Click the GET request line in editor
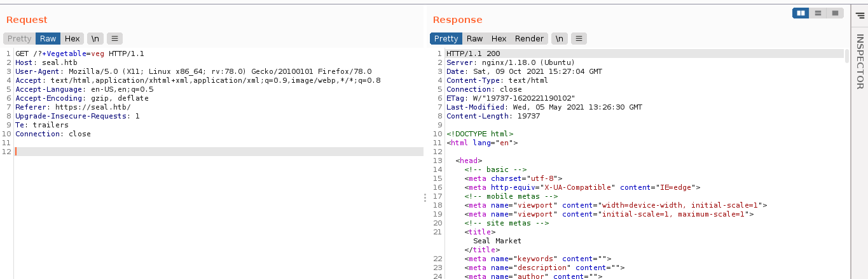868x279 pixels. 79,54
